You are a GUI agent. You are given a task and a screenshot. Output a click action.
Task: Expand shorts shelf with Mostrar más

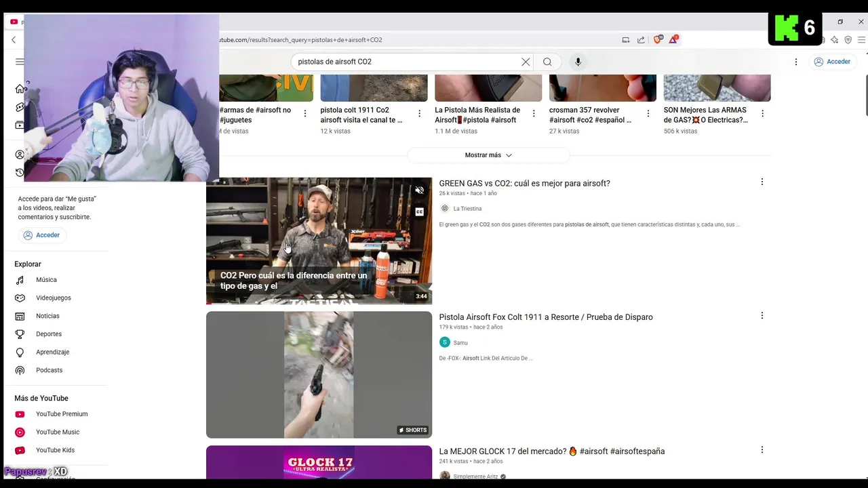pyautogui.click(x=488, y=155)
